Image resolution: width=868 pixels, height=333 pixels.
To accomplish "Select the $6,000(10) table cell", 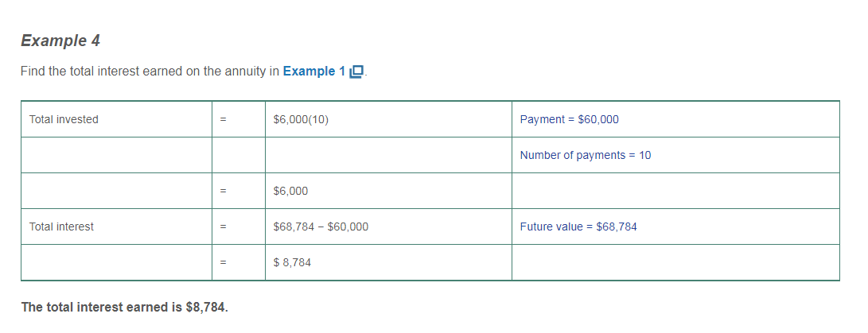I will [x=301, y=119].
